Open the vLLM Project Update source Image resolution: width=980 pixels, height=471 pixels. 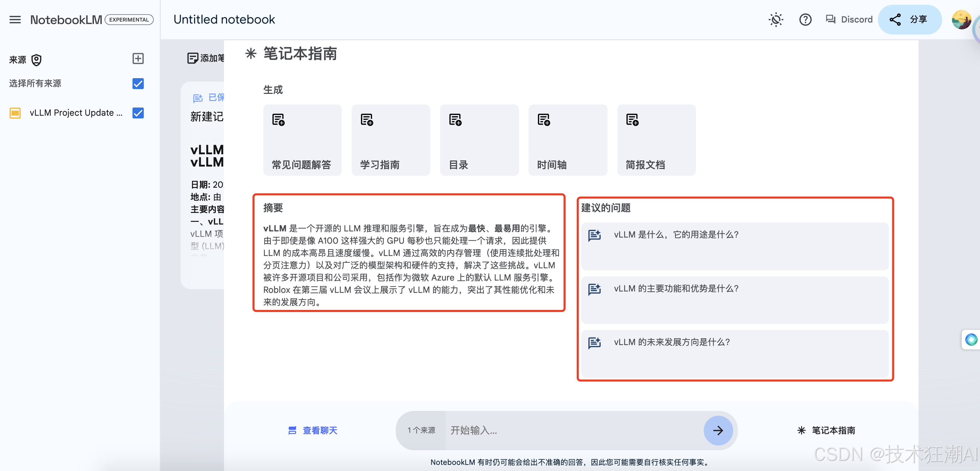tap(76, 113)
